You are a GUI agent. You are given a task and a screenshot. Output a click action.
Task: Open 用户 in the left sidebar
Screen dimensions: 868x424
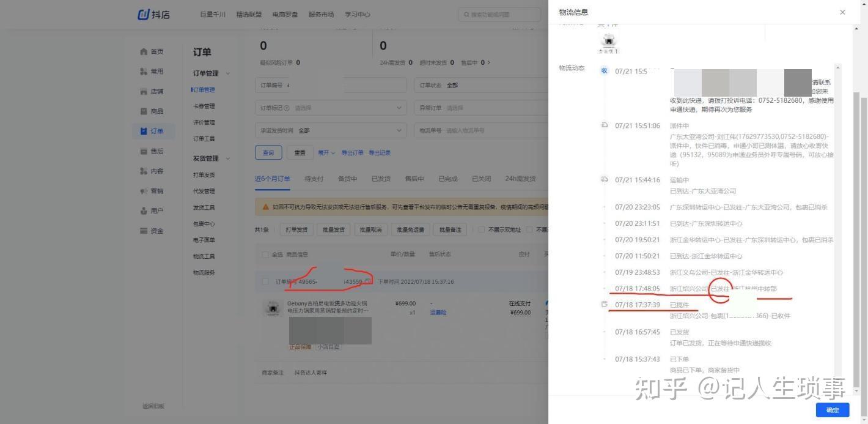click(x=152, y=210)
